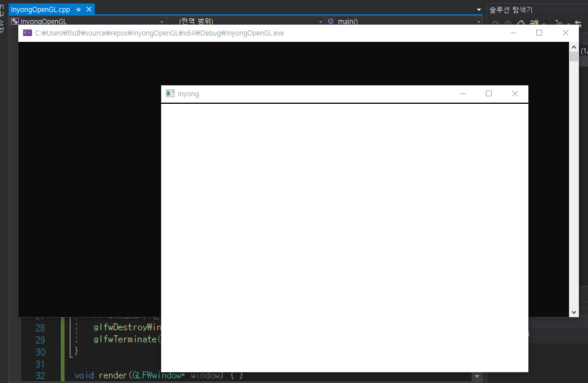Click line number 29 in the editor
The image size is (588, 383).
[40, 340]
